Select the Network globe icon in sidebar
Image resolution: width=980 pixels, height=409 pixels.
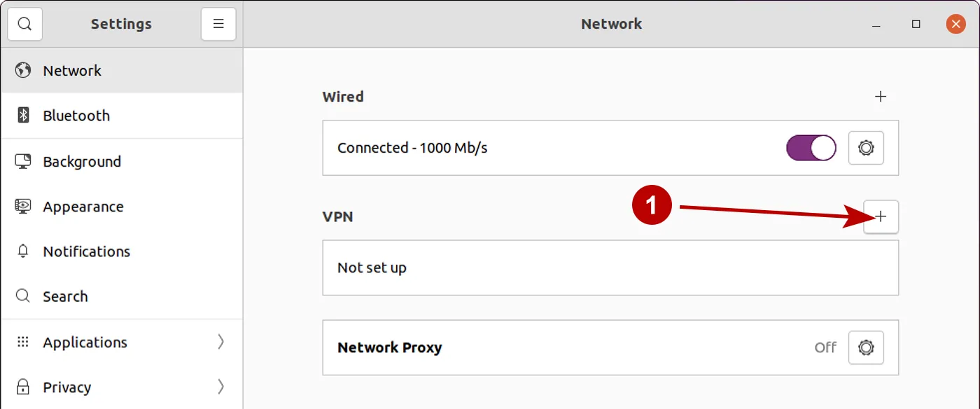pyautogui.click(x=22, y=70)
